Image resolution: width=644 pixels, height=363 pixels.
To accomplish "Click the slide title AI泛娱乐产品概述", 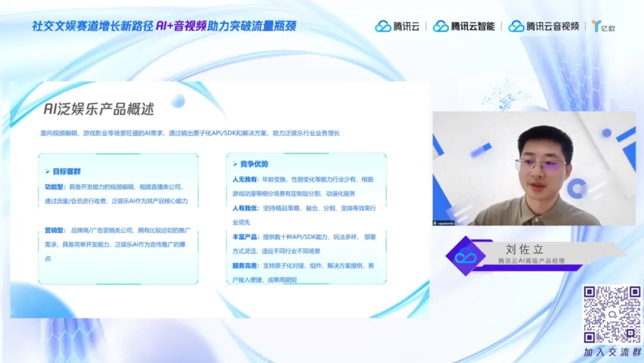I will tap(99, 109).
